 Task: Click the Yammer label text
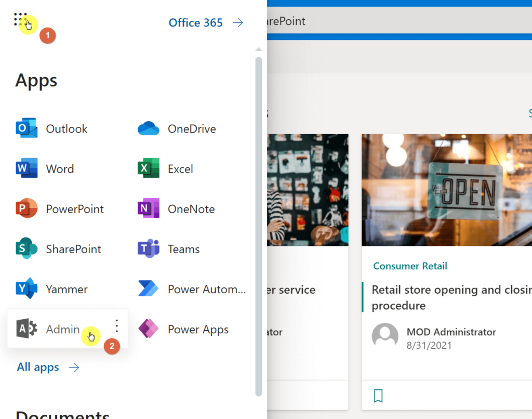(66, 289)
